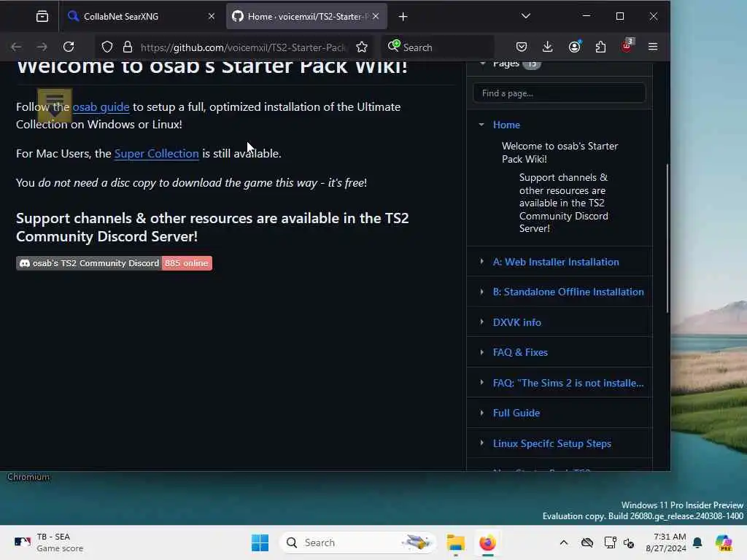
Task: Open the clock showing 7:31 AM
Action: 666,542
